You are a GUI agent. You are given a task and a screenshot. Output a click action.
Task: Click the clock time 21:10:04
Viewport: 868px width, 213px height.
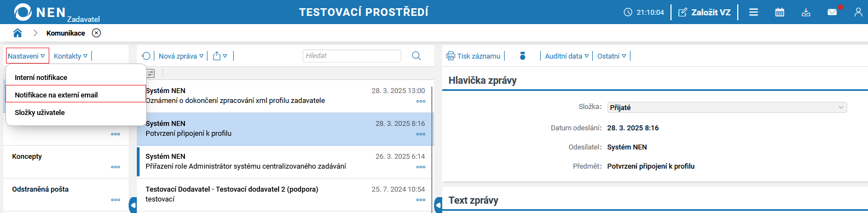(644, 12)
